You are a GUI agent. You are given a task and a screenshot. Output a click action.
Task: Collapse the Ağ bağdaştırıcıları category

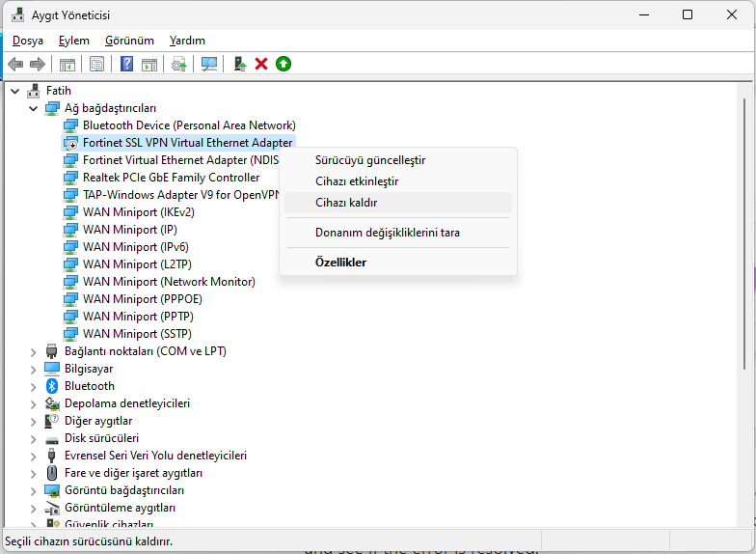[x=34, y=108]
